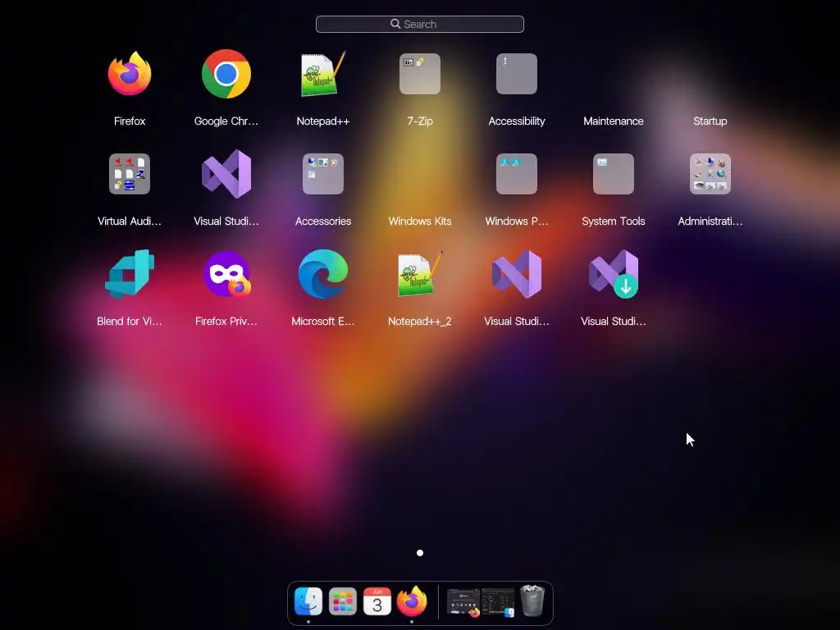Switch to Firefox in the Dock
Image resolution: width=840 pixels, height=630 pixels.
click(412, 601)
